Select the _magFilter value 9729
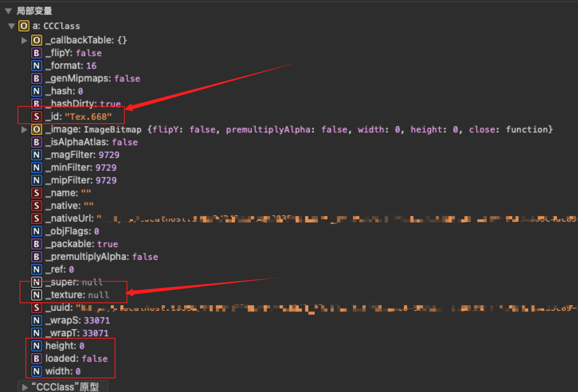Screen dimensions: 578x392 coord(109,155)
